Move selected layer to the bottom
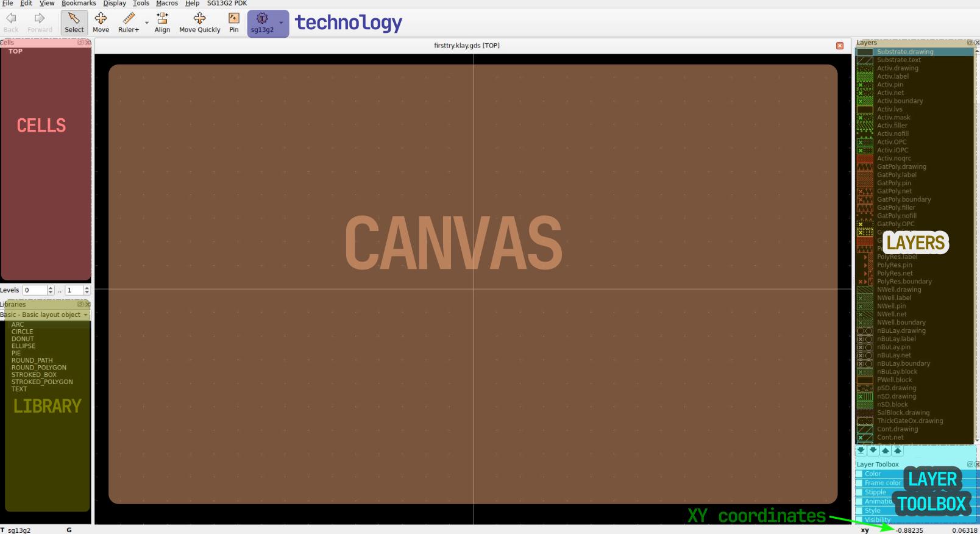This screenshot has width=980, height=534. click(861, 450)
